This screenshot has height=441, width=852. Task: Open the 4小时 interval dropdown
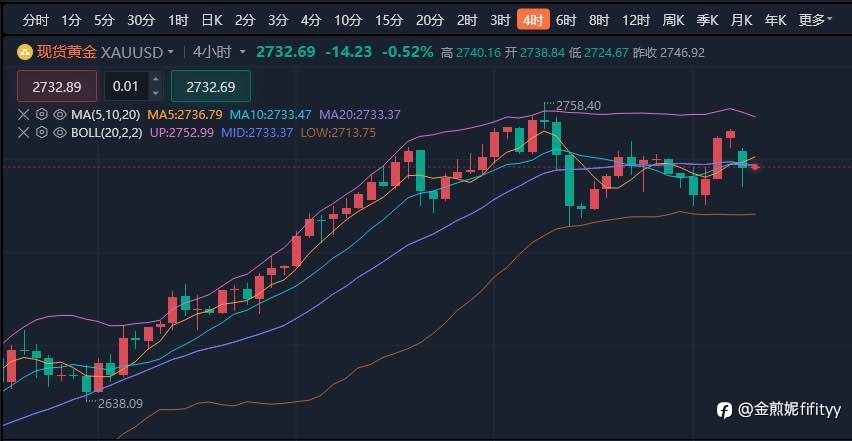[242, 53]
